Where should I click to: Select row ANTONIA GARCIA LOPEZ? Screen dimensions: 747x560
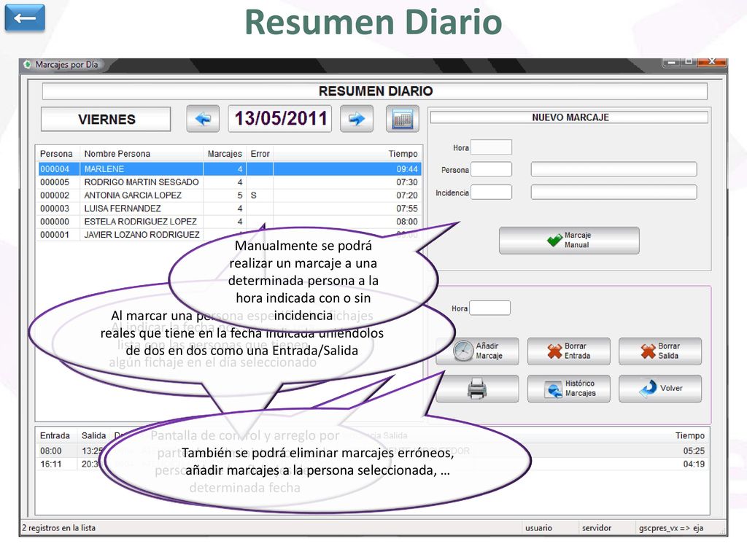coord(229,195)
